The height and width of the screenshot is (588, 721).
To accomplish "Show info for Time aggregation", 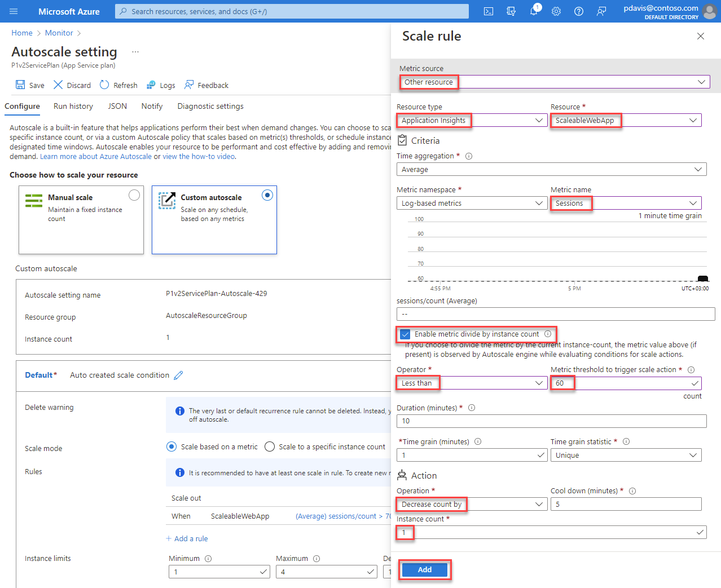I will (469, 156).
